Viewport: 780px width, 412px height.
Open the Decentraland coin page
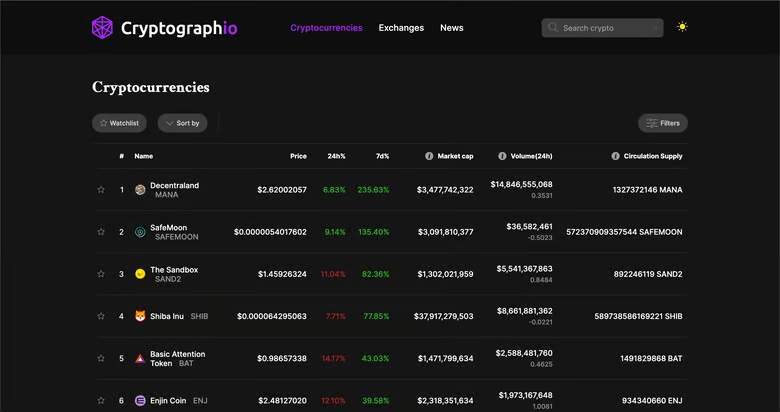(x=175, y=186)
